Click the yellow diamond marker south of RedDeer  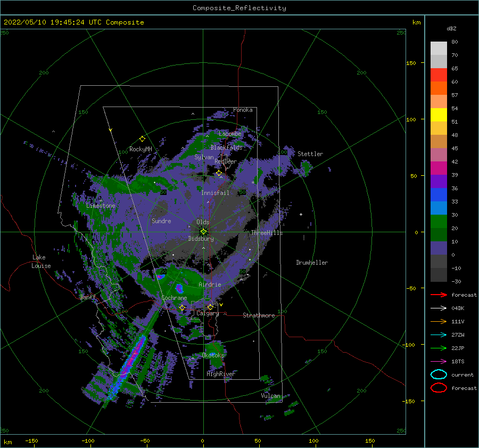(x=219, y=173)
